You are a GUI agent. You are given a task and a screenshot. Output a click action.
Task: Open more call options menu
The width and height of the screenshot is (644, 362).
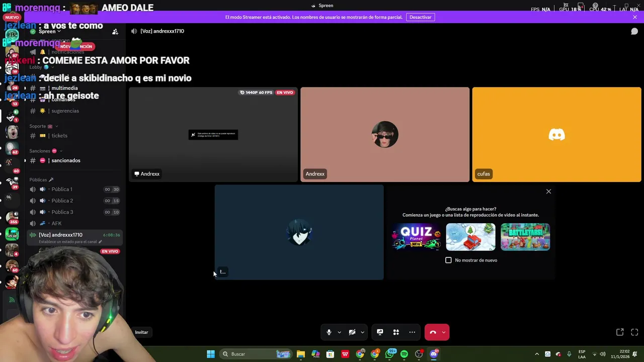412,332
